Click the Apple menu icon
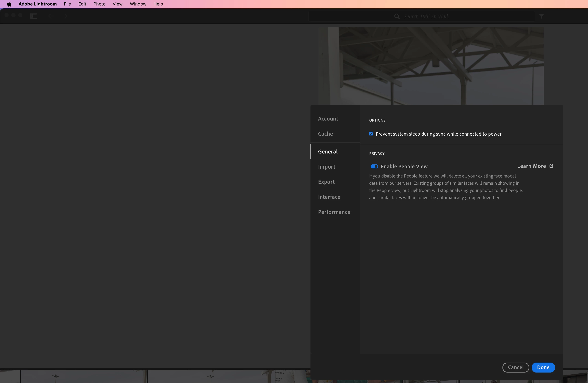Screen dimensions: 588x383 coord(9,4)
